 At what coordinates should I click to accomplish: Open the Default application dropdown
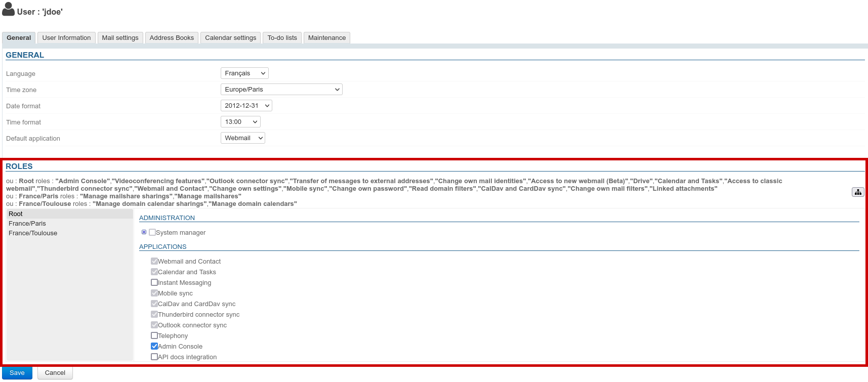click(x=243, y=138)
